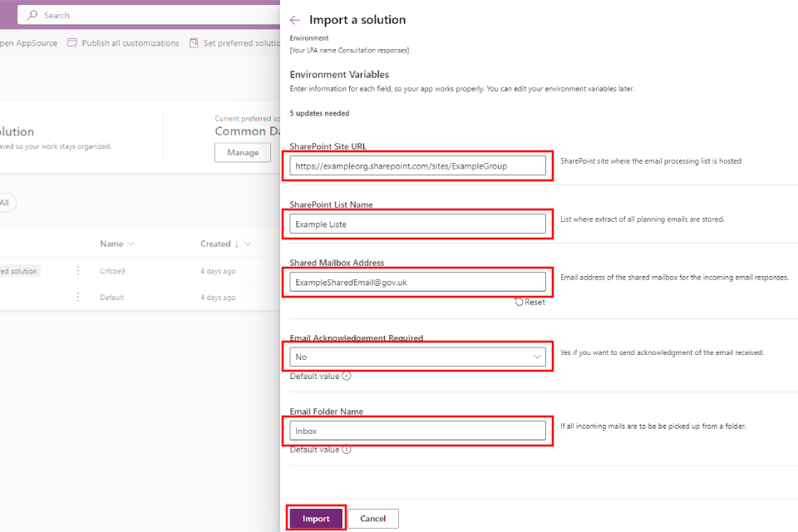Expand the Email Acknowledgement Required dropdown
Viewport: 798px width, 532px height.
pyautogui.click(x=536, y=357)
